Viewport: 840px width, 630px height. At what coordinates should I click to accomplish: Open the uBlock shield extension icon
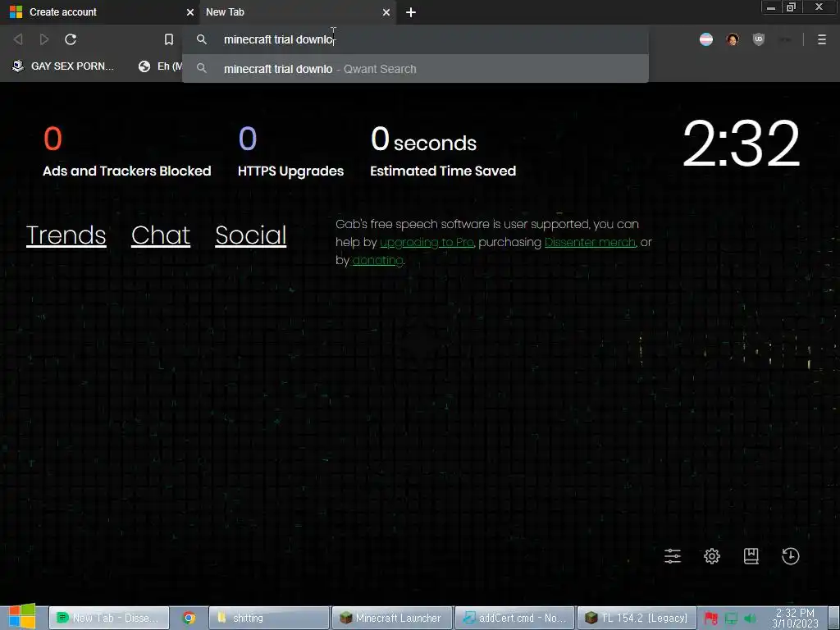(758, 39)
